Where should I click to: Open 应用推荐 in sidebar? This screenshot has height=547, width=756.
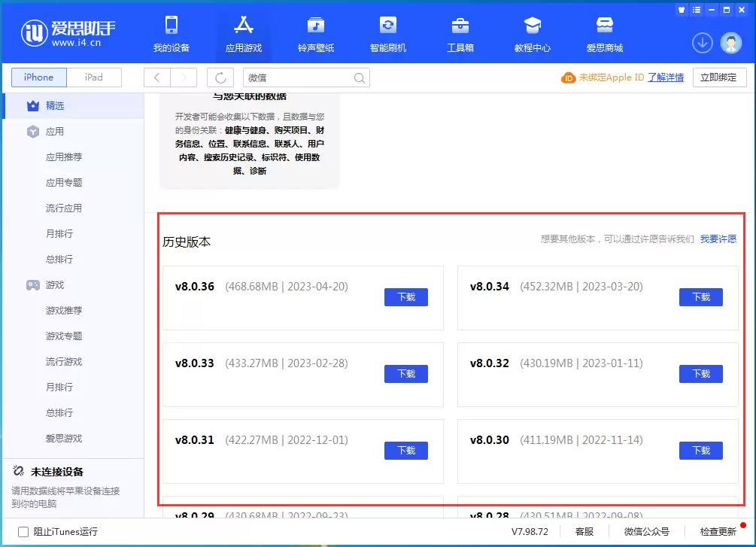64,157
